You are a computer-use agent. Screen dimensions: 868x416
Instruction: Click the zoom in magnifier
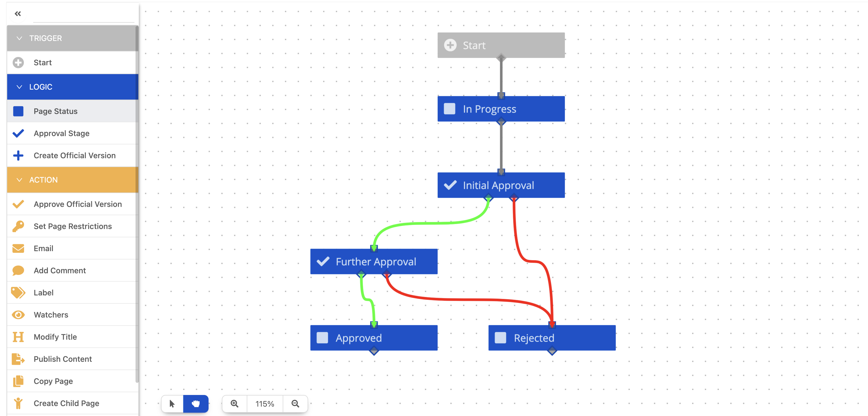[x=235, y=404]
